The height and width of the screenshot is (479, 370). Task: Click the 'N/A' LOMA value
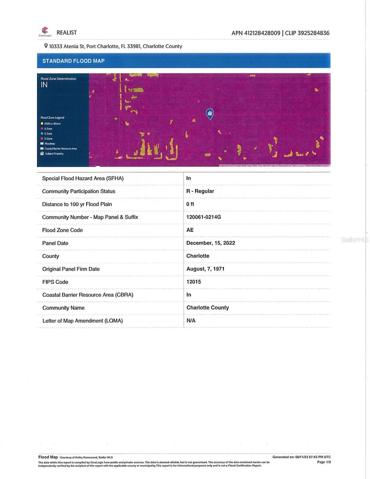191,321
